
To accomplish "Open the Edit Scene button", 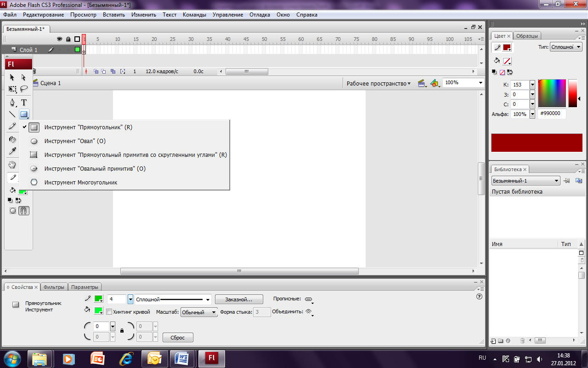I will 421,83.
